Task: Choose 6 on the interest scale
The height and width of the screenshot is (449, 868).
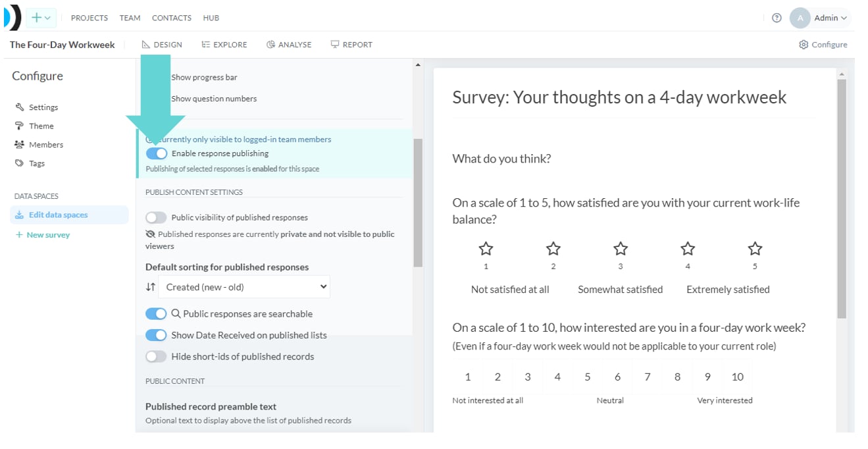Action: pyautogui.click(x=617, y=377)
